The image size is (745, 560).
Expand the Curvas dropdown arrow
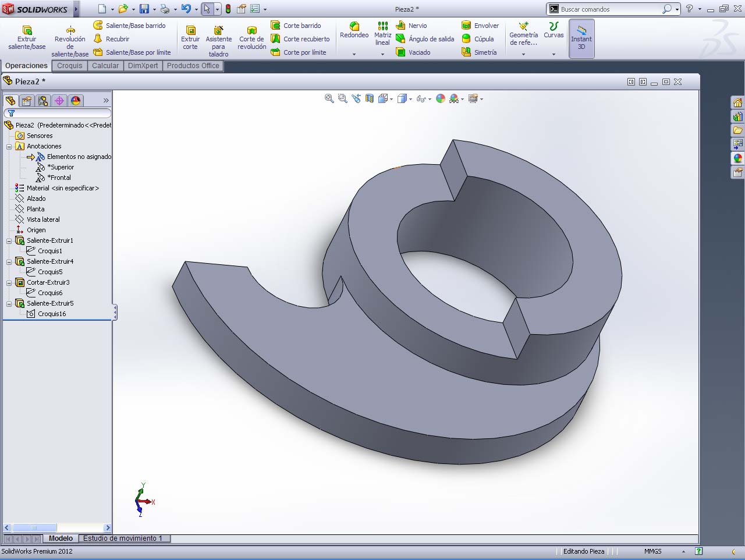pyautogui.click(x=554, y=54)
